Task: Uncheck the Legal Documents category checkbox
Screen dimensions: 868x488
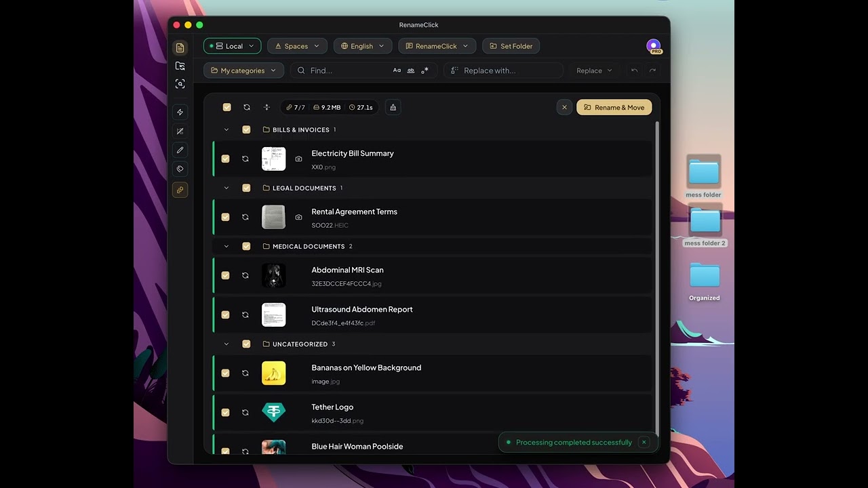Action: (x=246, y=188)
